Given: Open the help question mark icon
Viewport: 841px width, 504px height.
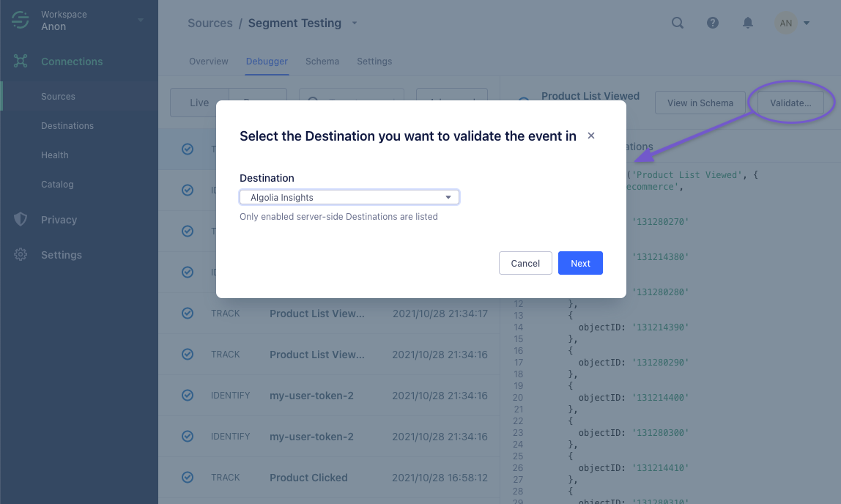Looking at the screenshot, I should 712,23.
